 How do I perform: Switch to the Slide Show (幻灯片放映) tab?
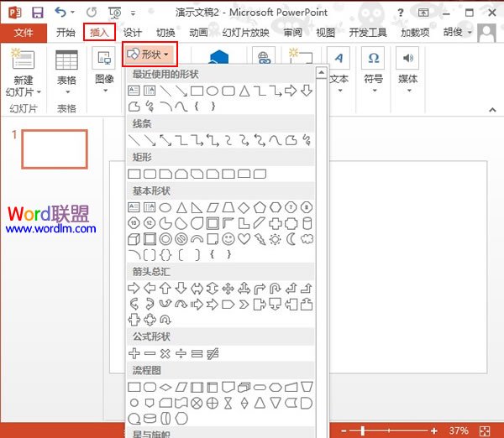coord(246,33)
